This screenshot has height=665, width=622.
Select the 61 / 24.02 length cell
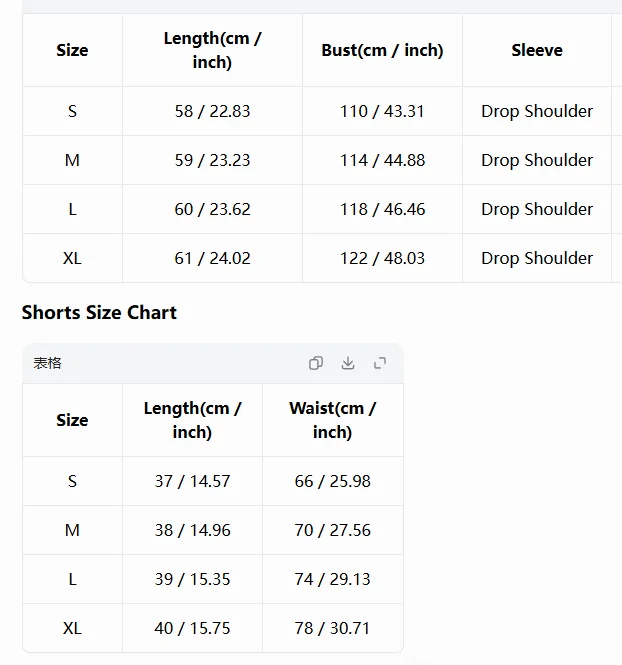(x=212, y=258)
